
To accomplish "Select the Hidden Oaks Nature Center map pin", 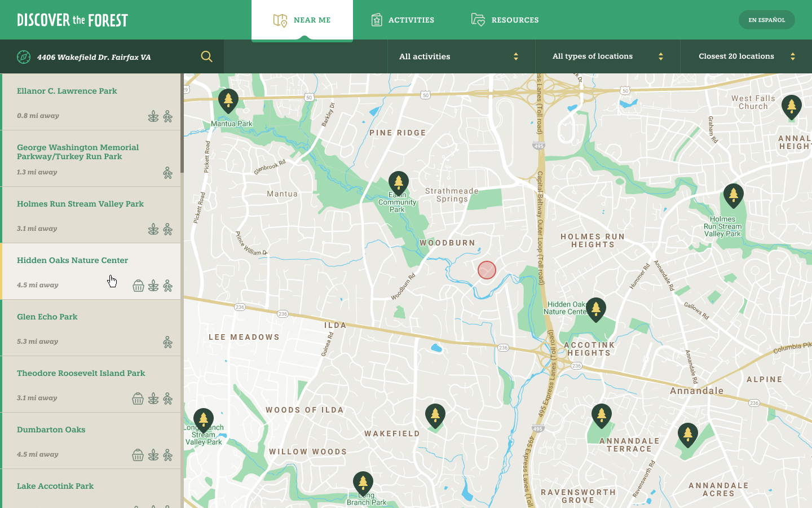I will pos(596,310).
